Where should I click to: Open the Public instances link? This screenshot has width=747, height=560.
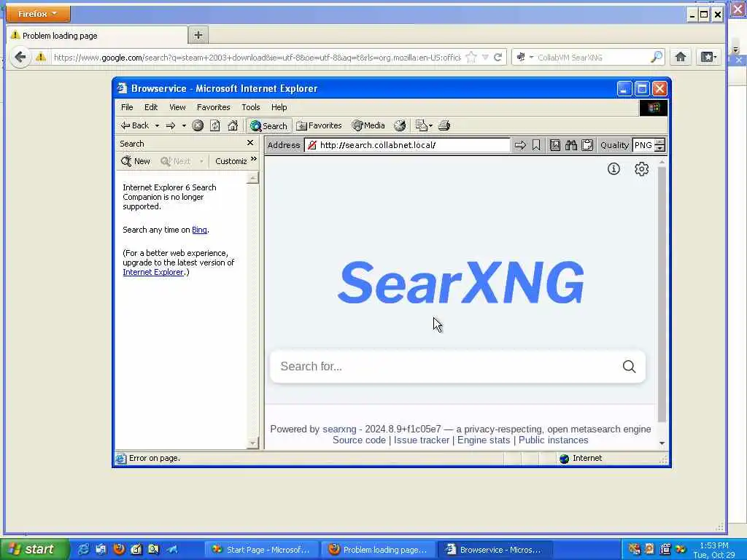(x=553, y=440)
